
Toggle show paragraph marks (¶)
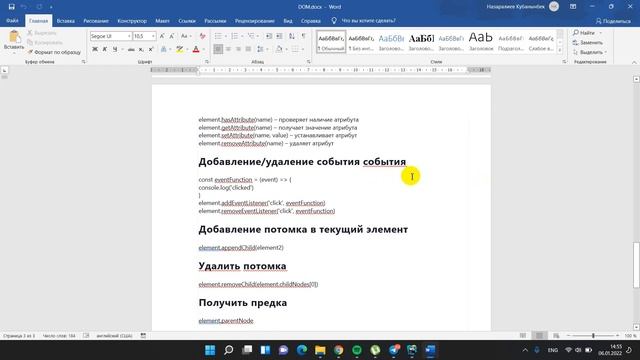coord(304,36)
